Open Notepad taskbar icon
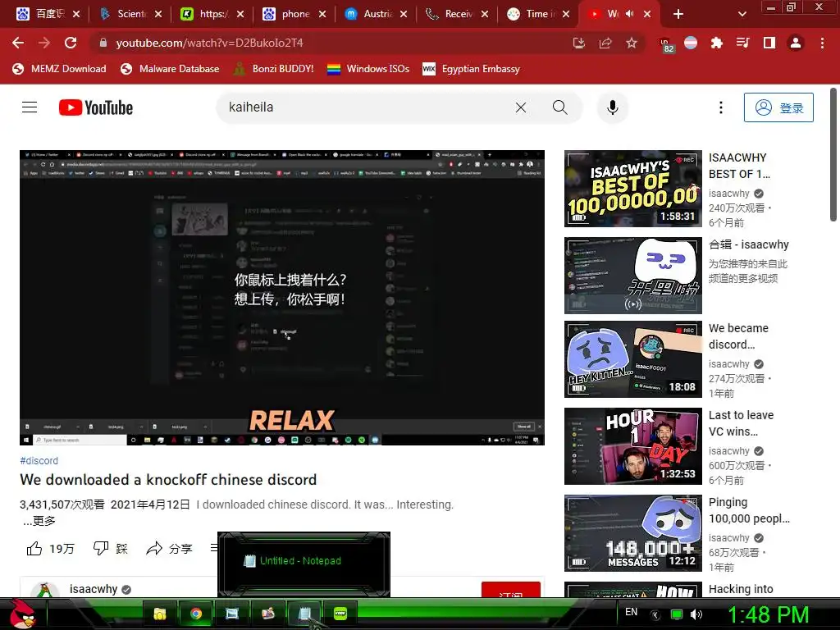Image resolution: width=840 pixels, height=630 pixels. 304,614
